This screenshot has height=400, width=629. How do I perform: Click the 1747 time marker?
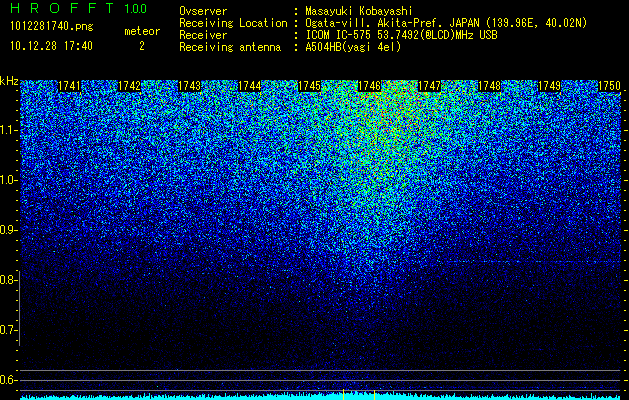pyautogui.click(x=429, y=86)
